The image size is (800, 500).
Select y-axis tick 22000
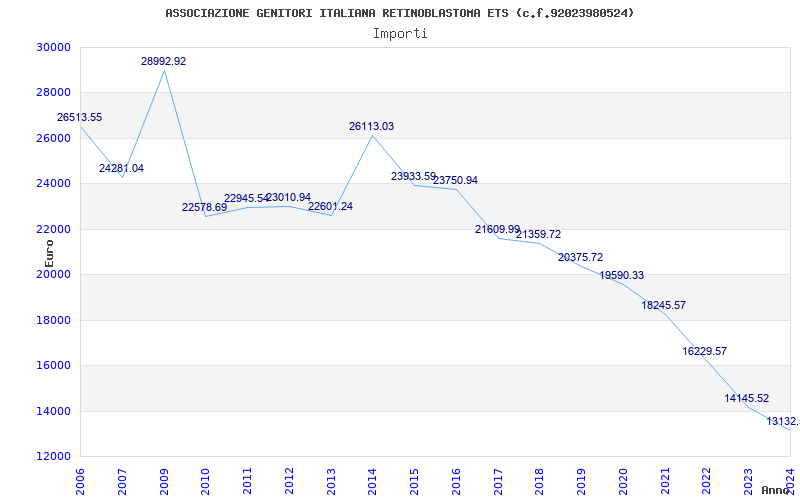pyautogui.click(x=53, y=229)
